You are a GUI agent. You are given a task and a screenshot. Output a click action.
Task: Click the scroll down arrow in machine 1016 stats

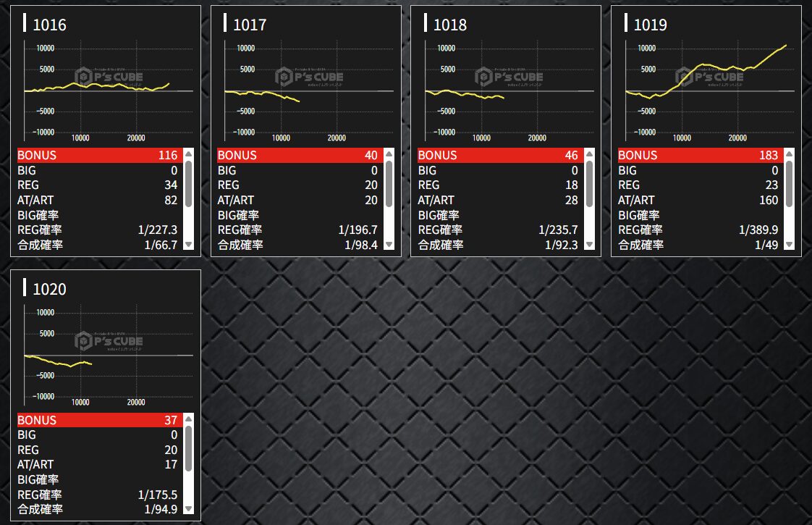(189, 245)
